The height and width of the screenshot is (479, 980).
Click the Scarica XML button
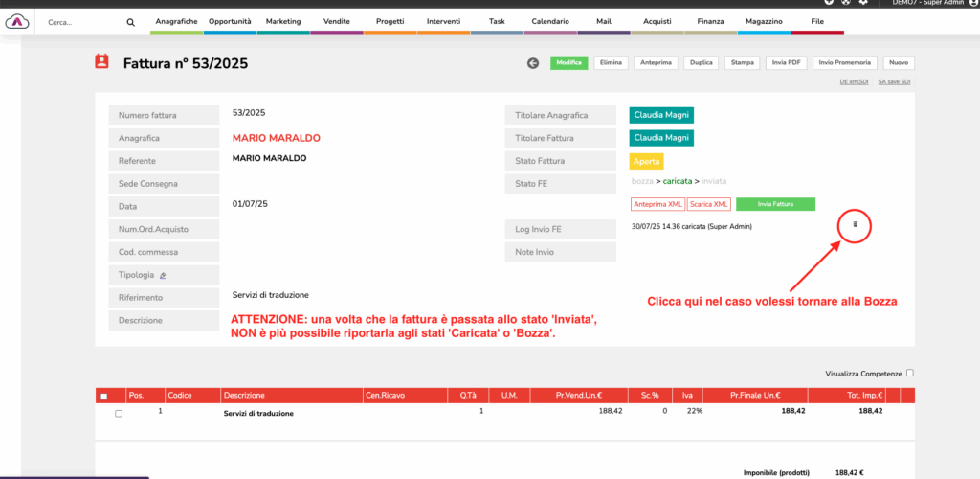click(708, 204)
